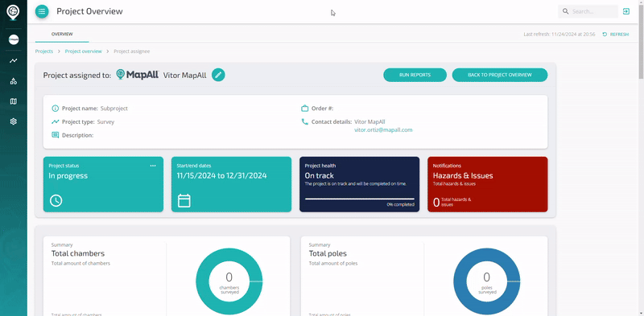644x316 pixels.
Task: Go to Projects breadcrumb
Action: 44,51
